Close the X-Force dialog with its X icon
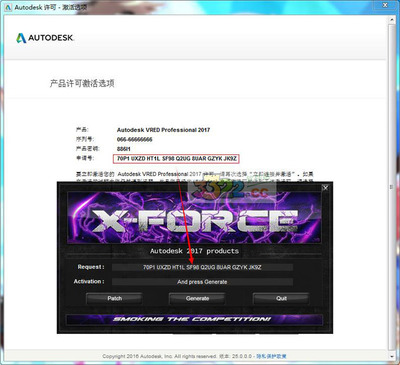The height and width of the screenshot is (365, 400). pyautogui.click(x=326, y=188)
